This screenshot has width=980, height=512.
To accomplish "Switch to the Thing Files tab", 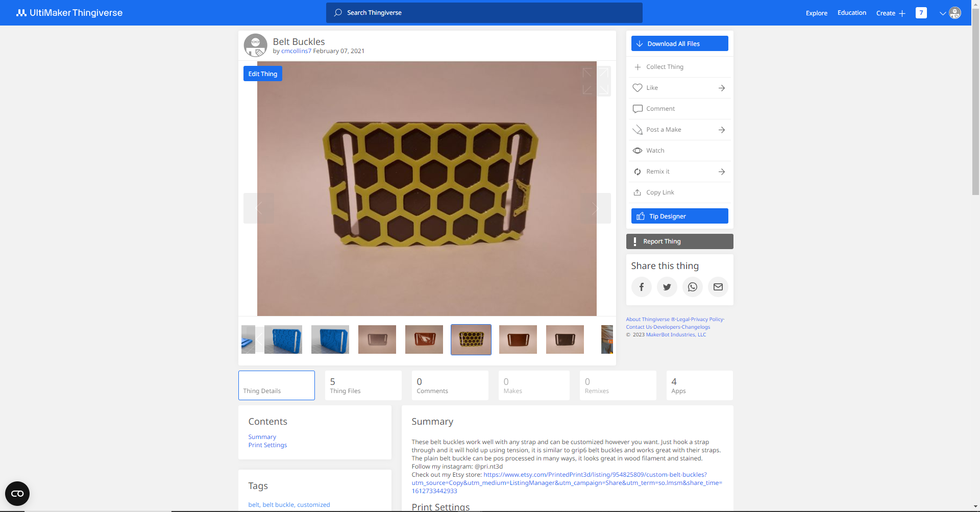I will 363,385.
